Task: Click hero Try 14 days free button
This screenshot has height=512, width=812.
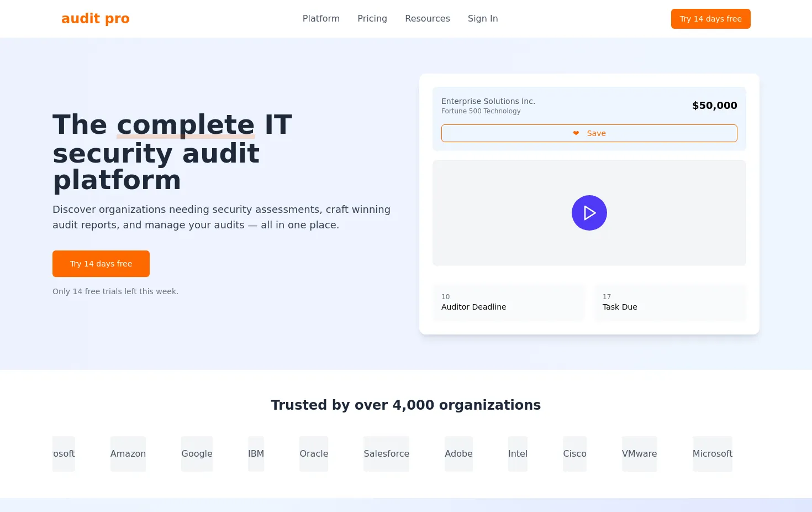Action: pyautogui.click(x=101, y=264)
